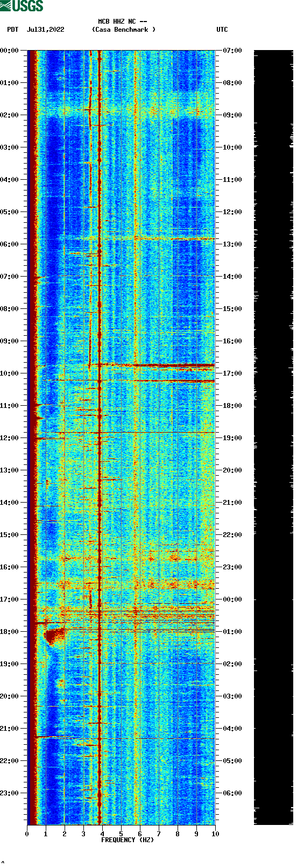
Task: Click frequency axis tick label 5
Action: [121, 834]
